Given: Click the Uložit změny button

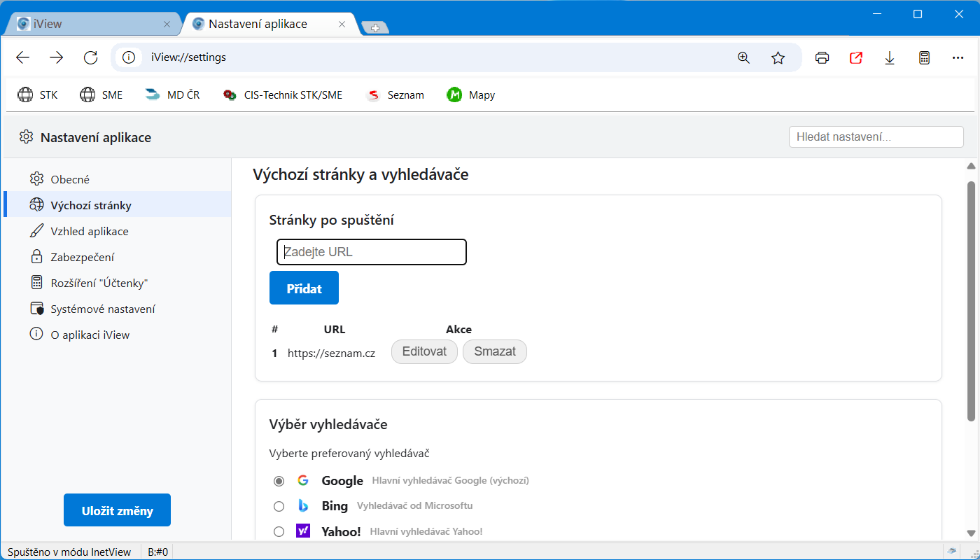Looking at the screenshot, I should pos(117,510).
